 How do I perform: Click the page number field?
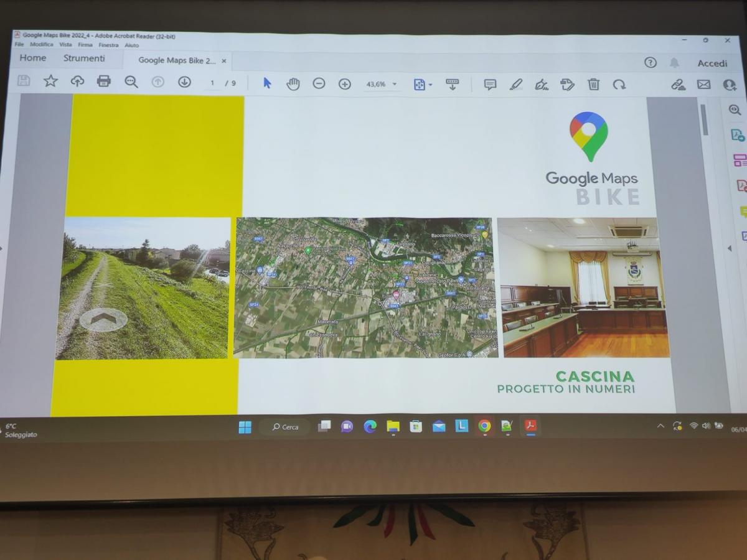point(212,83)
